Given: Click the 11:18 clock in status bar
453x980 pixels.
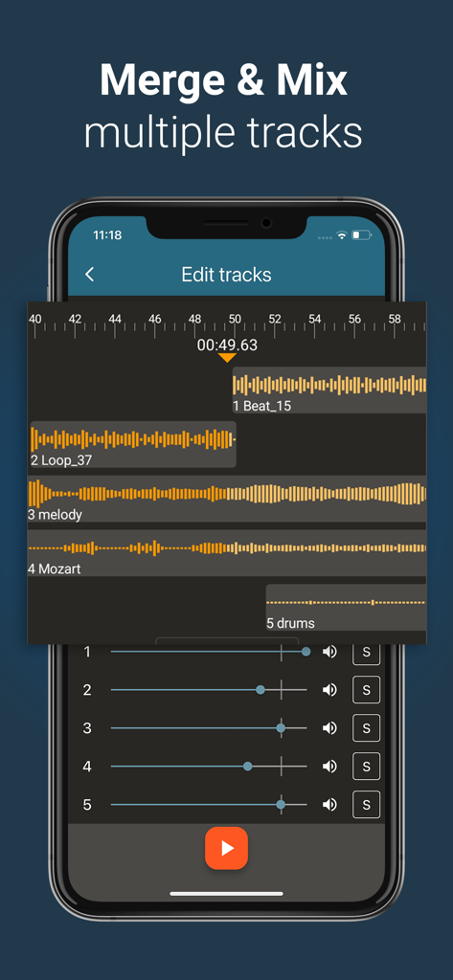Looking at the screenshot, I should point(107,235).
